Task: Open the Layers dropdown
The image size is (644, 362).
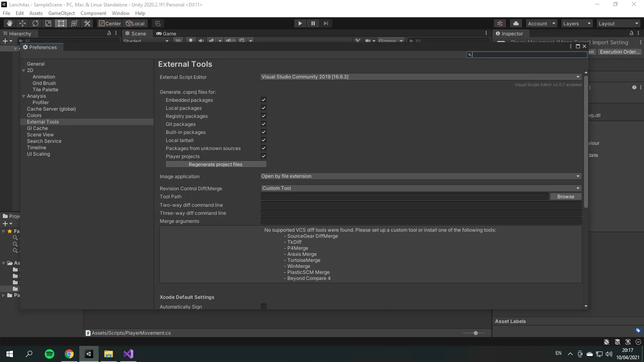Action: (576, 23)
